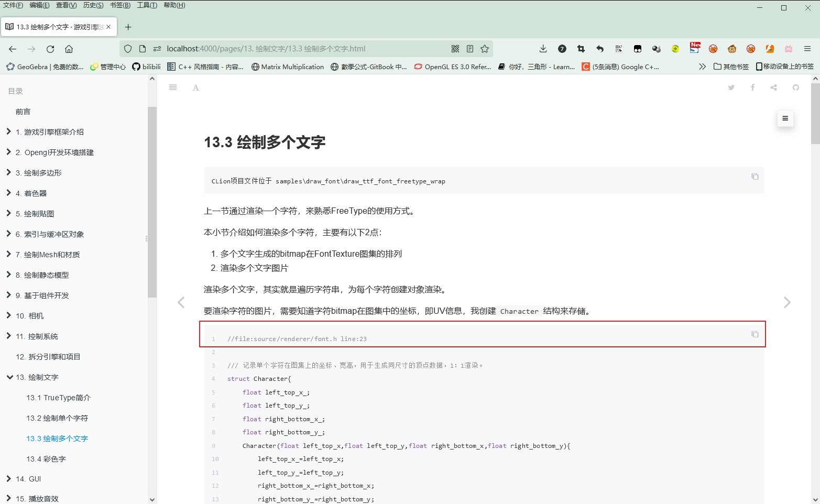Open a new browser tab
The image size is (820, 504).
click(x=128, y=27)
